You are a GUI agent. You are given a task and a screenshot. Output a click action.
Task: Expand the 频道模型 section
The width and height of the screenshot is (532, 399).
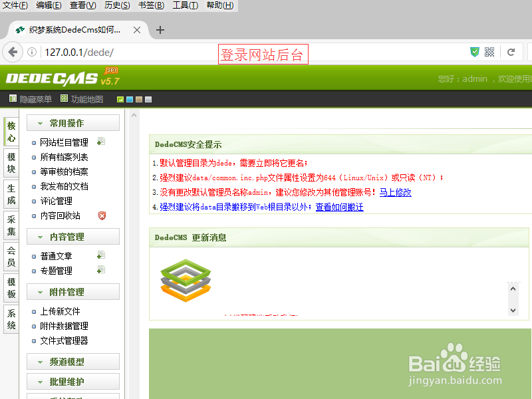pos(73,362)
